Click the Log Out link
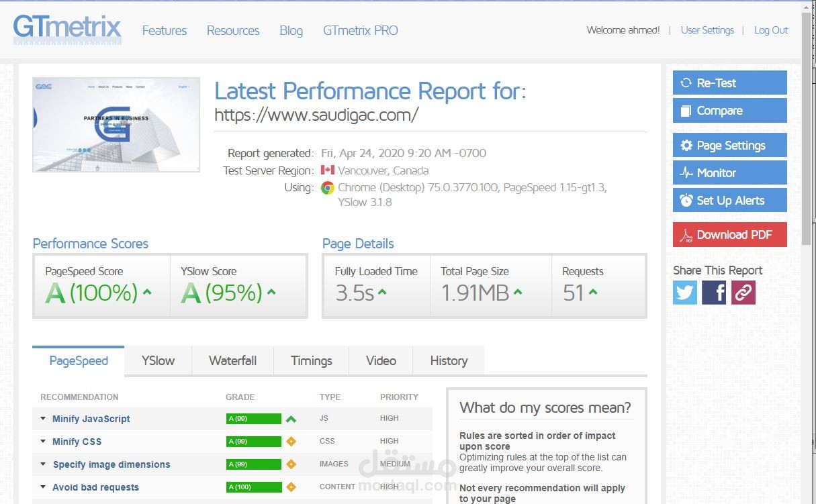The height and width of the screenshot is (504, 816). [771, 30]
